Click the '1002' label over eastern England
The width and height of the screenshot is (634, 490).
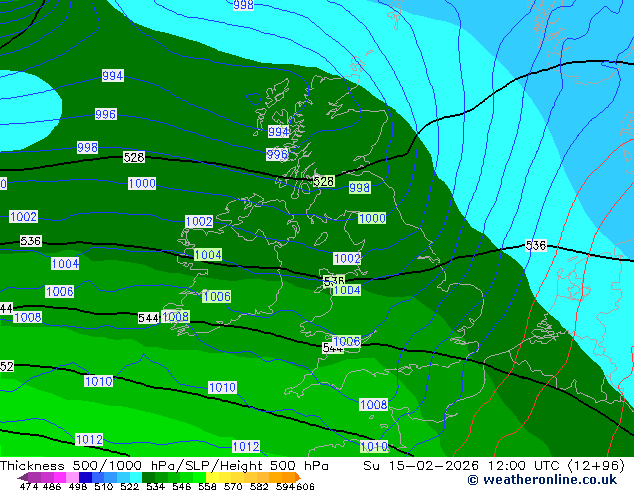point(347,258)
